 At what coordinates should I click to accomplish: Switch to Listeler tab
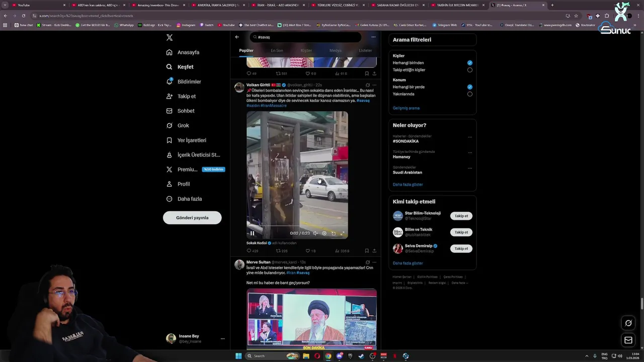[365, 50]
